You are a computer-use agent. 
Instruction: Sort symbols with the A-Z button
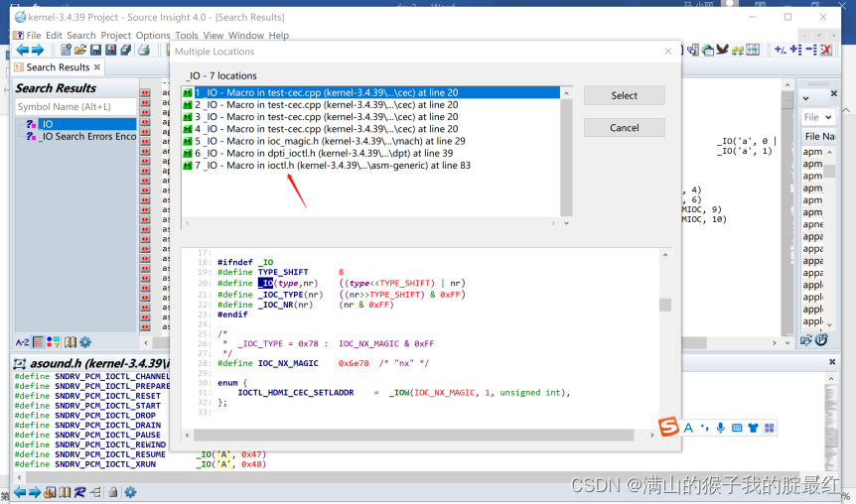click(22, 342)
